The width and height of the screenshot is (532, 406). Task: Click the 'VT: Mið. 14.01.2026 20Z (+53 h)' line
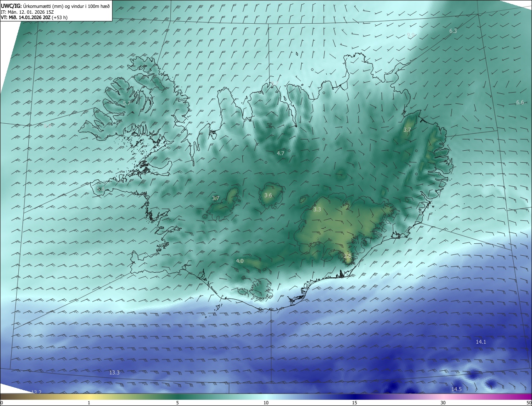(x=34, y=17)
